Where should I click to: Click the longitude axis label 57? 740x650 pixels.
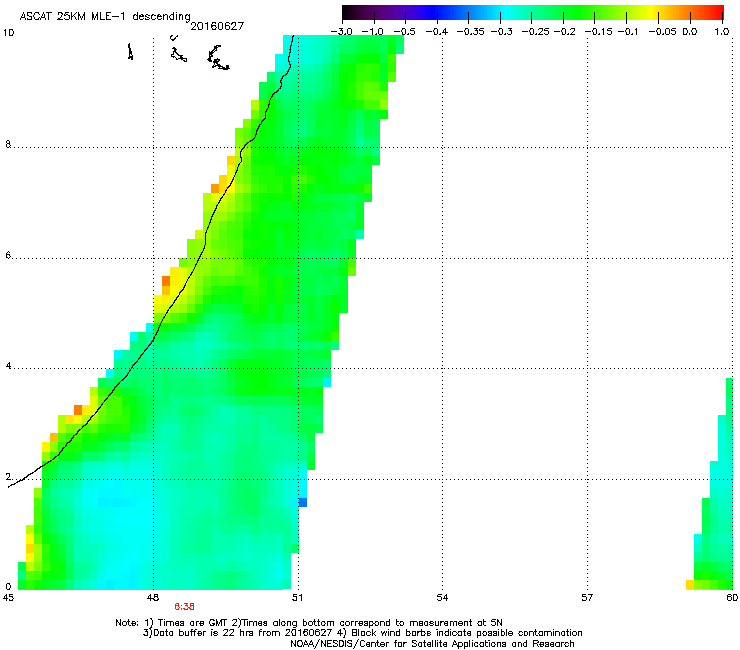click(x=587, y=598)
